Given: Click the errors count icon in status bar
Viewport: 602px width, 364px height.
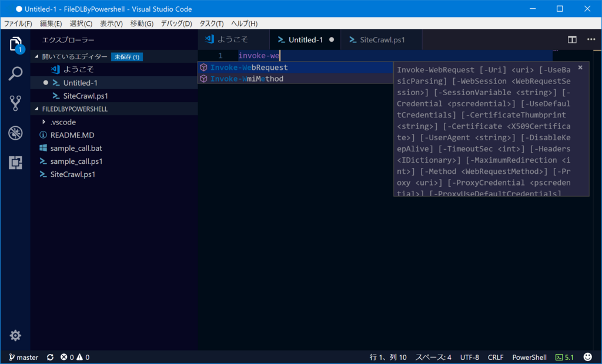Looking at the screenshot, I should point(63,357).
